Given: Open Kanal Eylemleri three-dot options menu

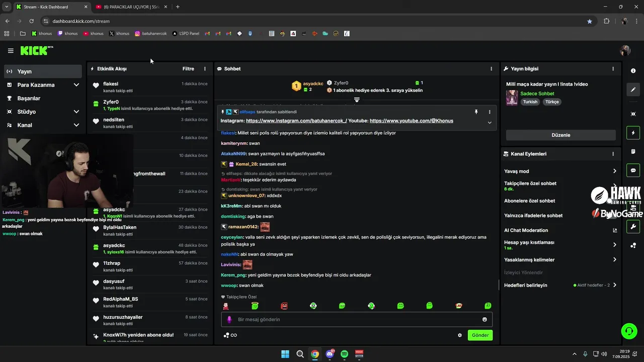Looking at the screenshot, I should pyautogui.click(x=613, y=154).
